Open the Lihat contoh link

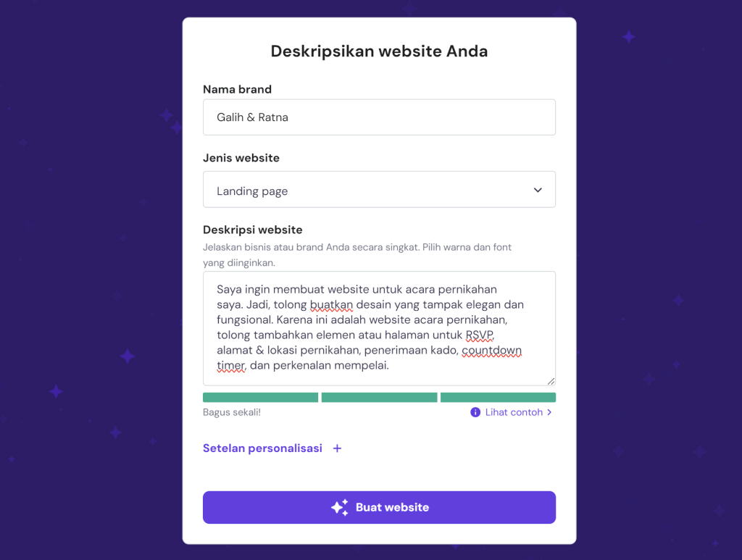(x=514, y=412)
